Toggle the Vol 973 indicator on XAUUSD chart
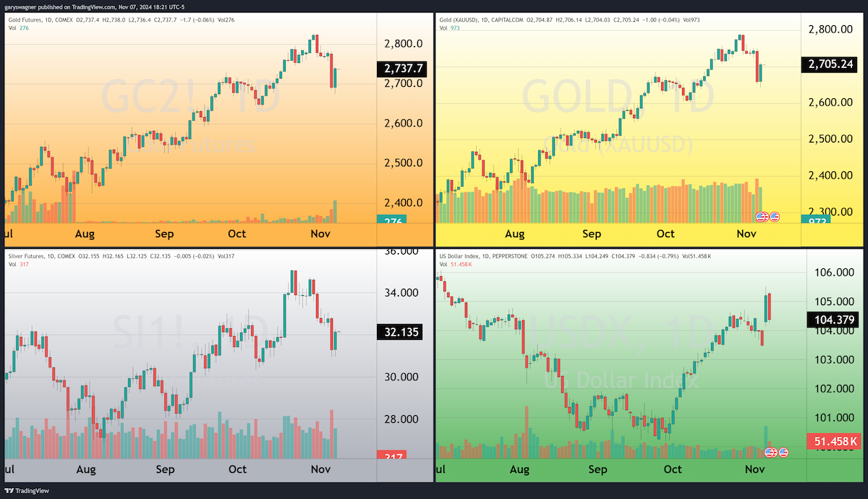Screen dimensions: 868x499 tap(449, 28)
